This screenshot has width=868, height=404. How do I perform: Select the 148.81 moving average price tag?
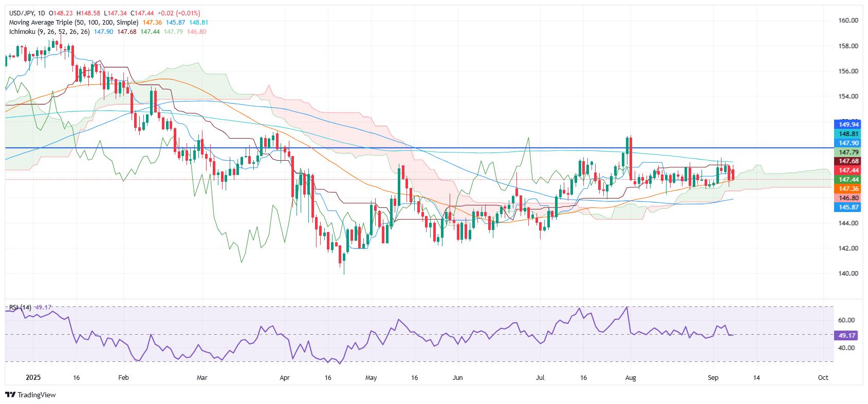(x=848, y=133)
